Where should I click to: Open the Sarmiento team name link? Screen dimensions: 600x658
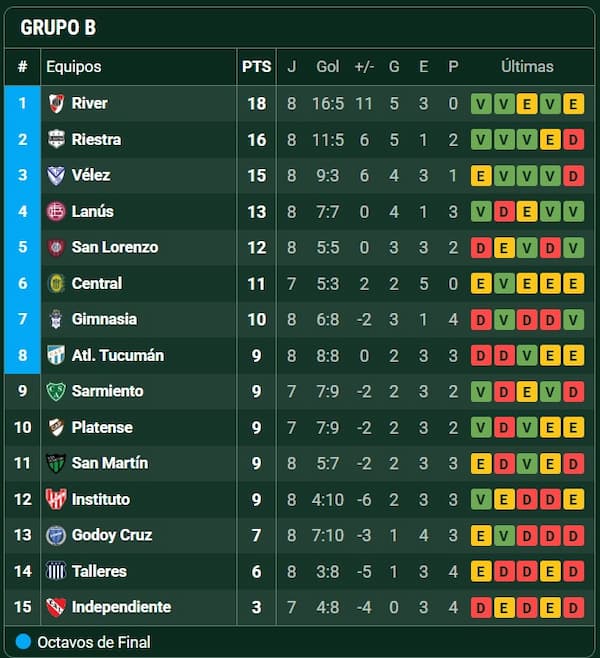point(107,391)
